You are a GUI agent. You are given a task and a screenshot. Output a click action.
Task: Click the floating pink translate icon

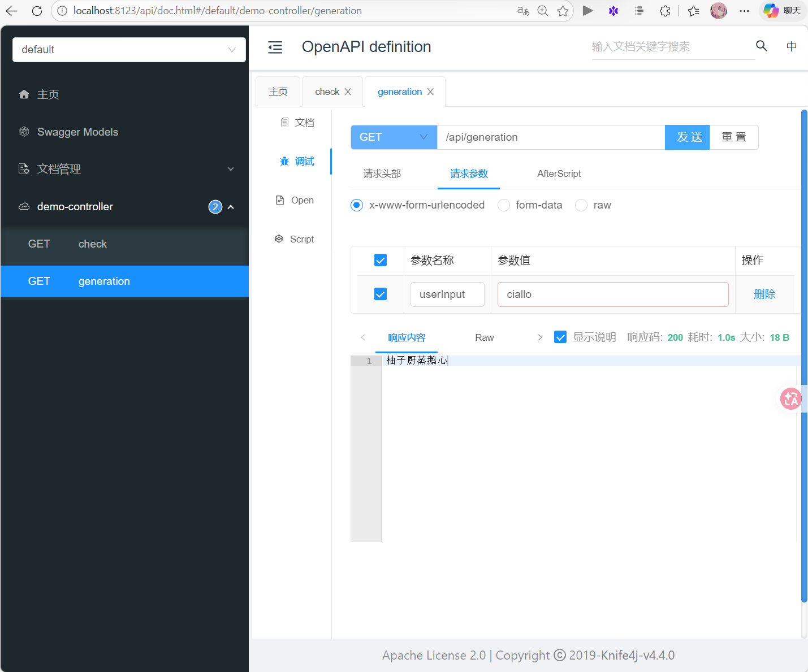click(790, 399)
